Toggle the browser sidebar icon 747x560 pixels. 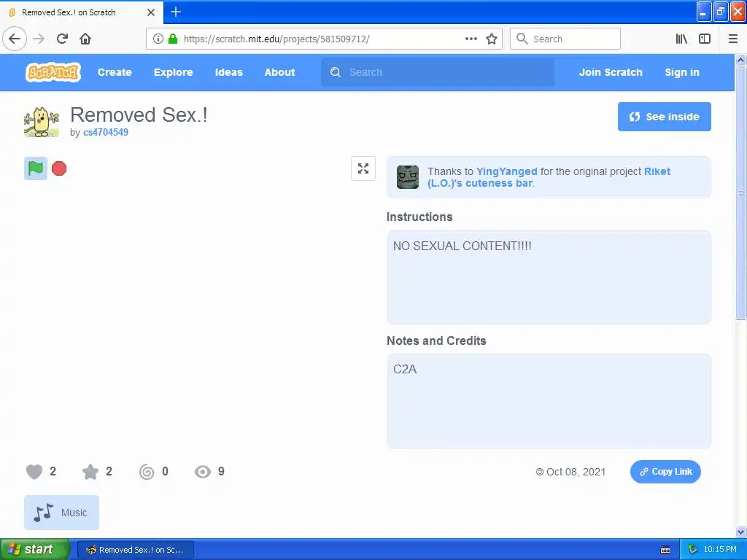(705, 39)
